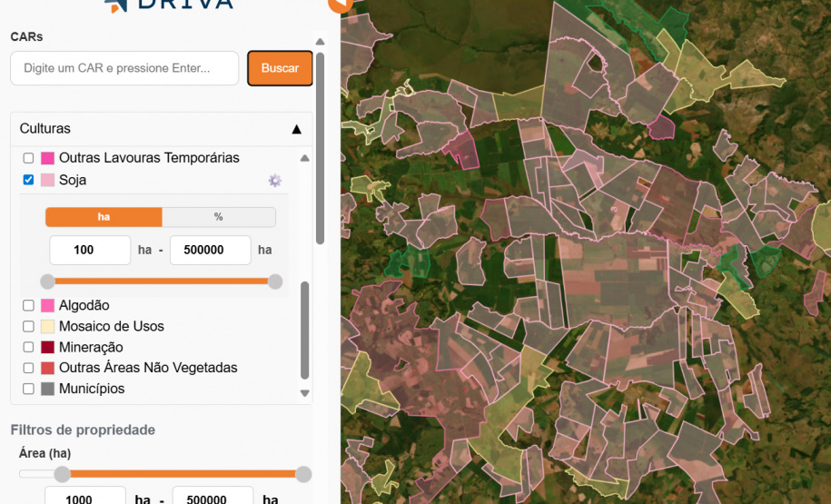Viewport: 831px width, 504px height.
Task: Click Culturas list scroll down arrow
Action: coord(305,393)
